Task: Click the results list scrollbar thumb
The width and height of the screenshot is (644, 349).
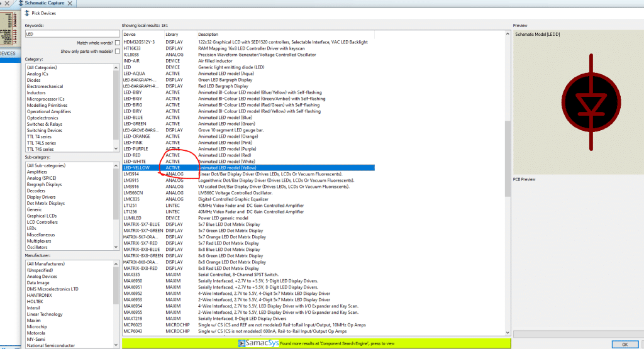Action: click(508, 158)
